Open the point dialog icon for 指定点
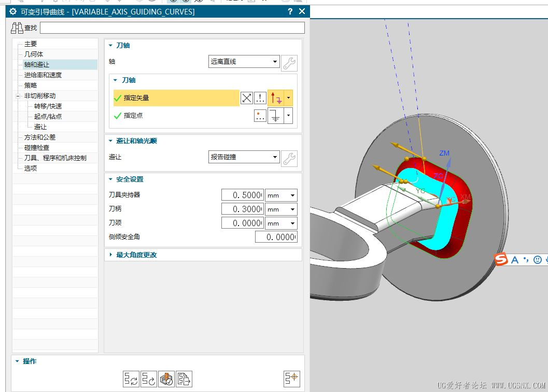The image size is (548, 392). tap(260, 116)
